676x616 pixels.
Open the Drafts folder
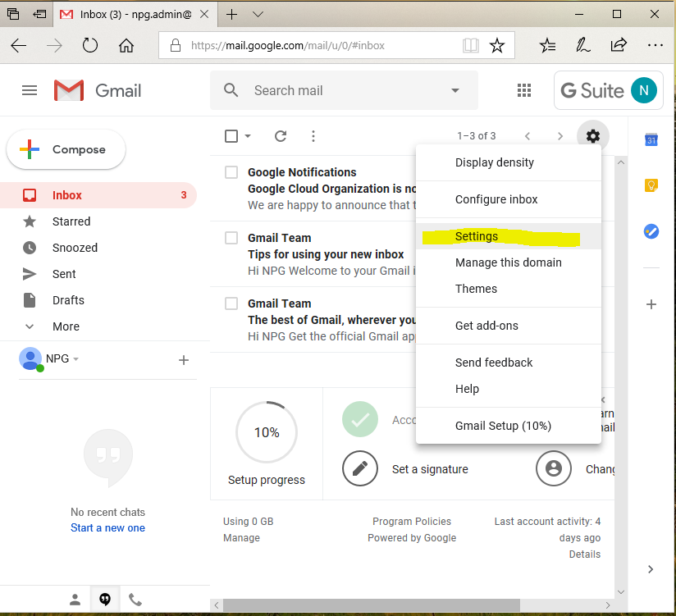point(98,300)
